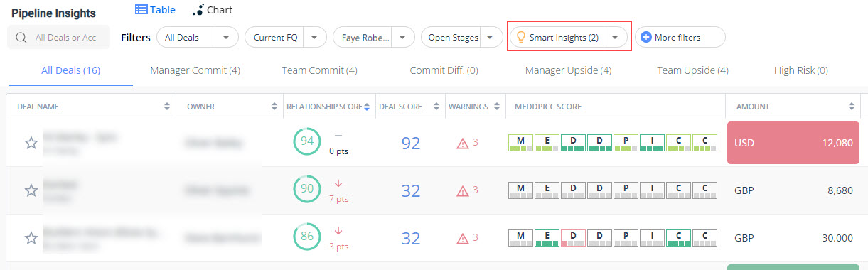The image size is (868, 270).
Task: Click the search box for deals or accounts
Action: [58, 38]
